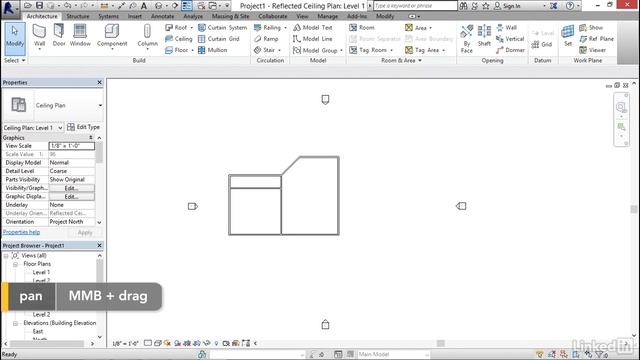
Task: Open the Ceiling Plan: Level 1 instance dropdown
Action: pyautogui.click(x=33, y=128)
